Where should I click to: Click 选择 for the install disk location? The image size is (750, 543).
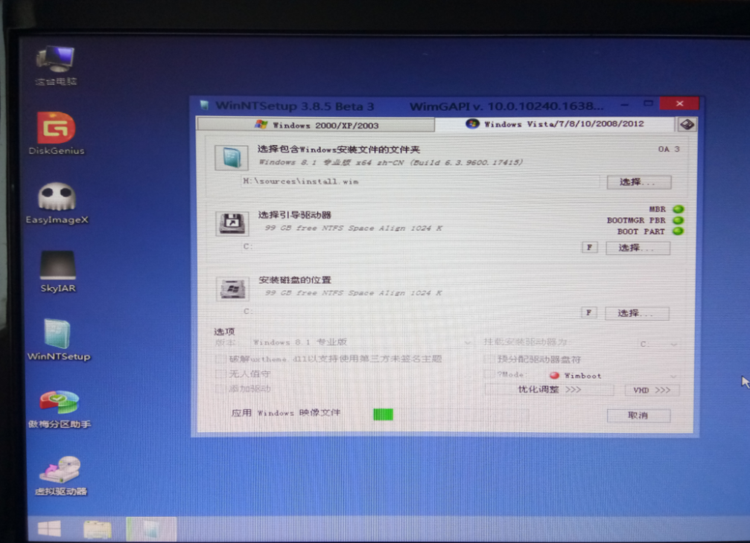pyautogui.click(x=637, y=313)
